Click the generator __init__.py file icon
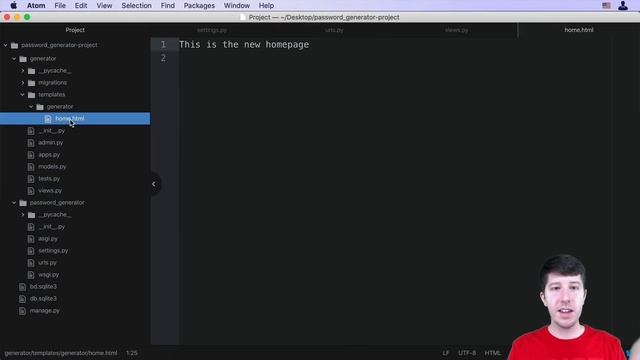 click(x=31, y=131)
